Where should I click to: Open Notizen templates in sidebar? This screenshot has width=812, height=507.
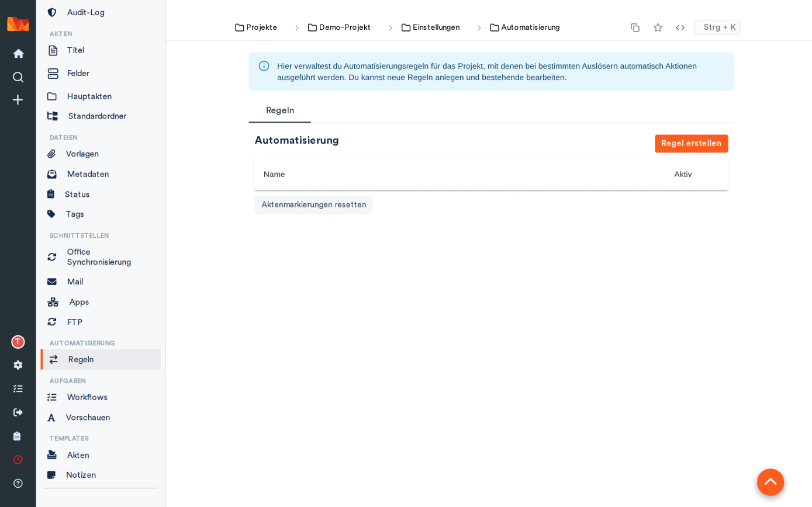coord(101,475)
